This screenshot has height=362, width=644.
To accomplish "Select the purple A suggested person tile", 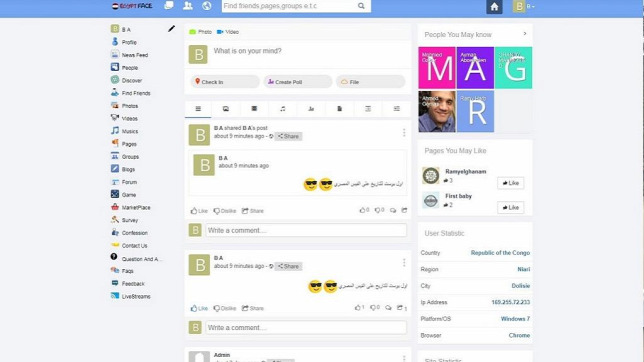I will (x=475, y=68).
